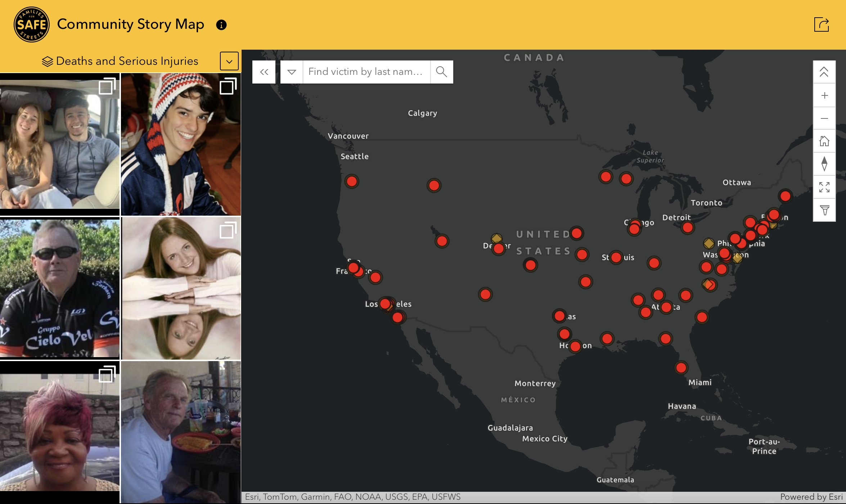Open photo of smiling couple in car
The width and height of the screenshot is (846, 504).
click(59, 144)
